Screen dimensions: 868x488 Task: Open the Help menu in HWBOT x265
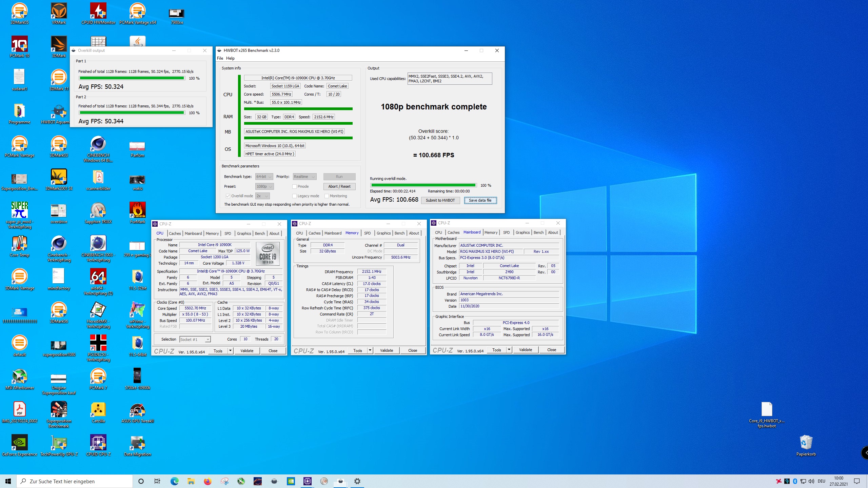[230, 58]
